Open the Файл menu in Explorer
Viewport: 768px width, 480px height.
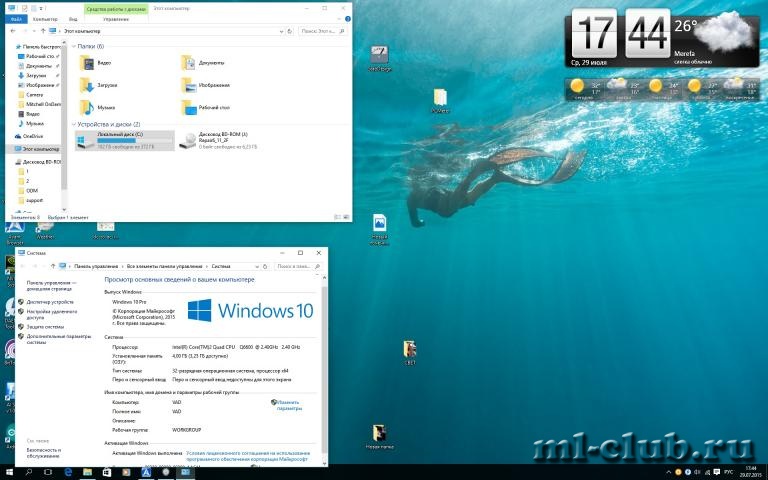[15, 18]
